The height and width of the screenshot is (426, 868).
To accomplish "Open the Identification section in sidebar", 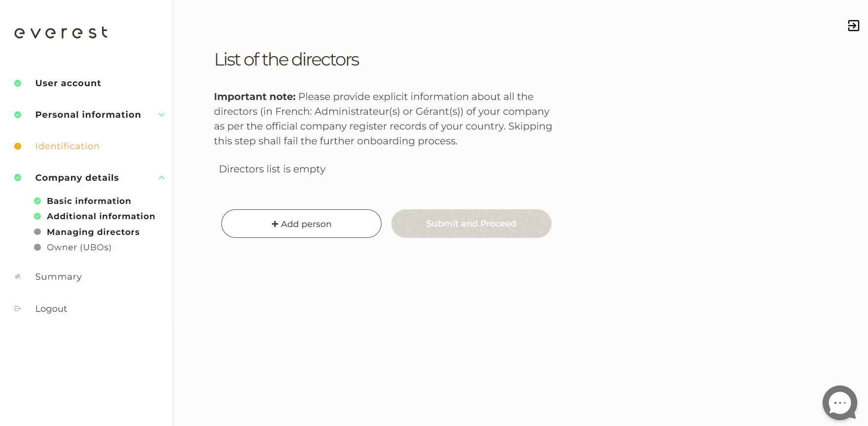I will [67, 146].
